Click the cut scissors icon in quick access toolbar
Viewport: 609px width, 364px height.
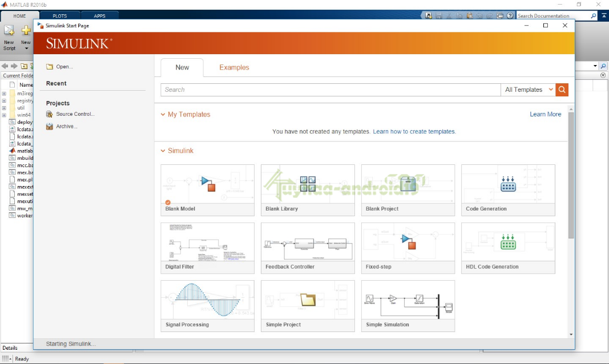(x=449, y=16)
